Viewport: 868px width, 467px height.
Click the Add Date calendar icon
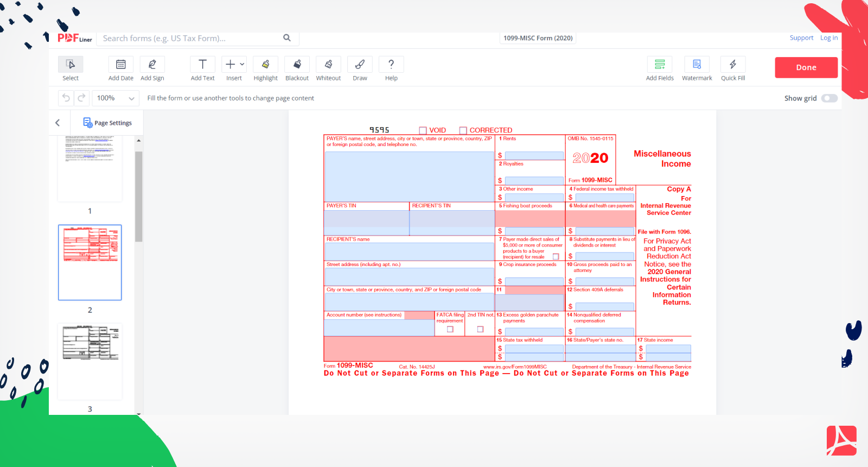click(121, 65)
